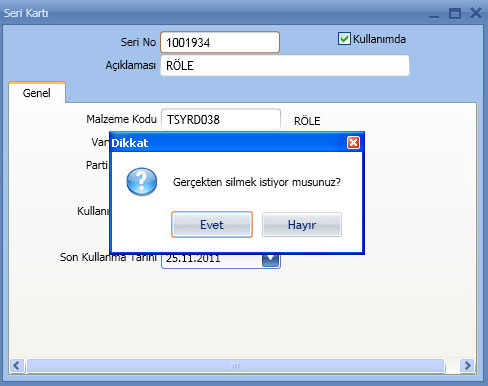Toggle the Kullanımda checkbox
Screen dimensions: 488x386
pos(344,39)
